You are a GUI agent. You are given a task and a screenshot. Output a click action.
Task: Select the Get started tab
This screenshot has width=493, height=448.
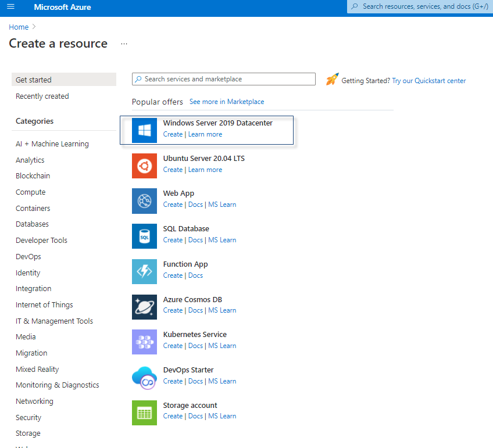64,80
